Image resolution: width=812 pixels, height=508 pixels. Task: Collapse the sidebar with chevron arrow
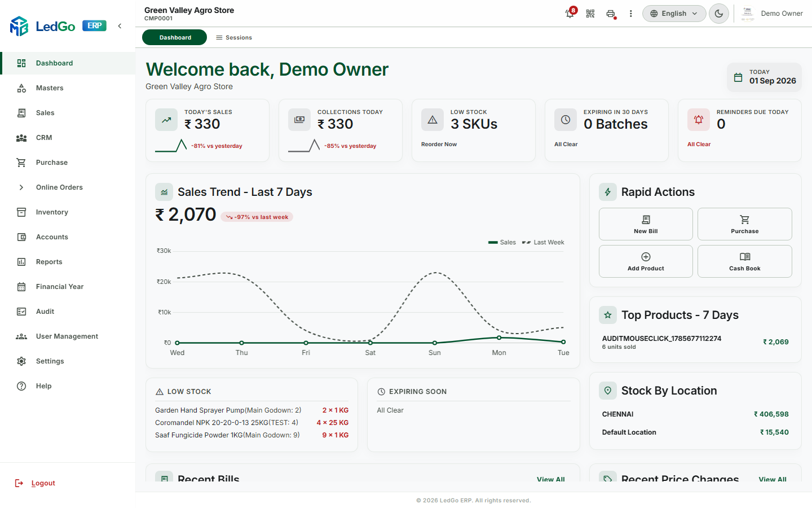pos(120,26)
